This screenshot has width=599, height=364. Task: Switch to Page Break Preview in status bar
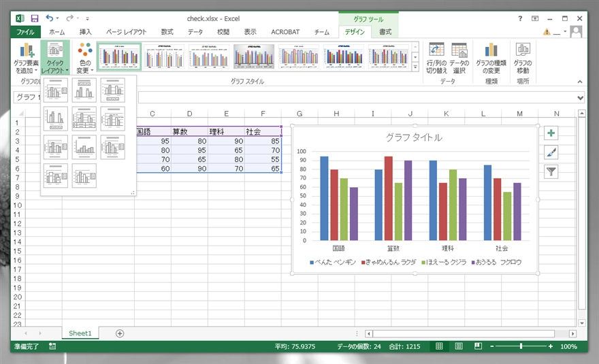478,346
